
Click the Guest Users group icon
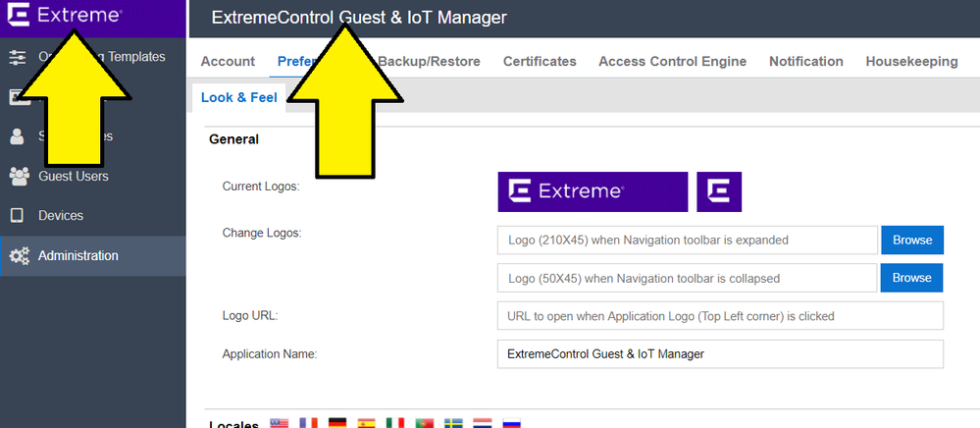point(18,177)
